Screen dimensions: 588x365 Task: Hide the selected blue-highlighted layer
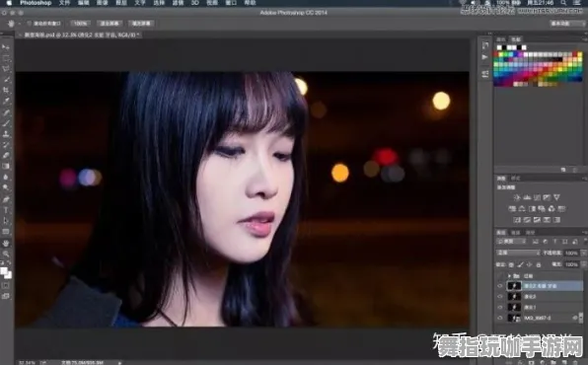[499, 286]
